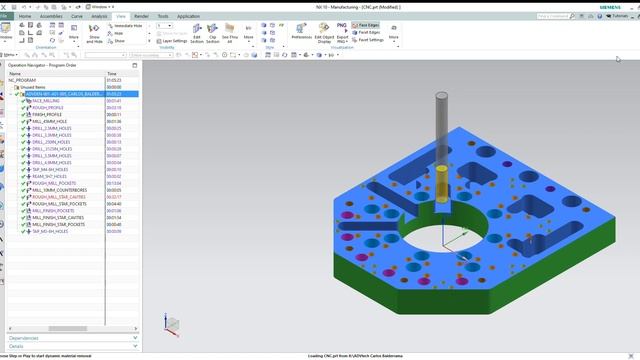Open the File menu
Viewport: 640px width, 360px height.
coord(6,16)
